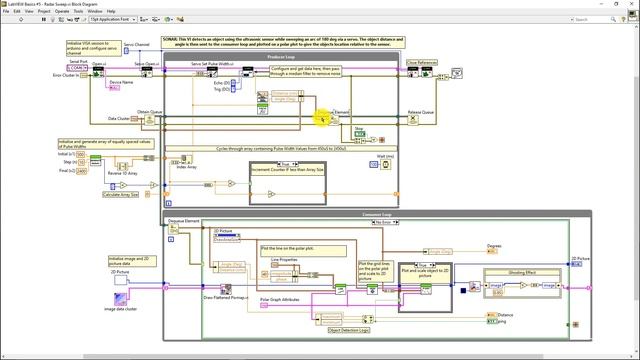This screenshot has height=360, width=640.
Task: Open the File menu
Action: (x=6, y=11)
